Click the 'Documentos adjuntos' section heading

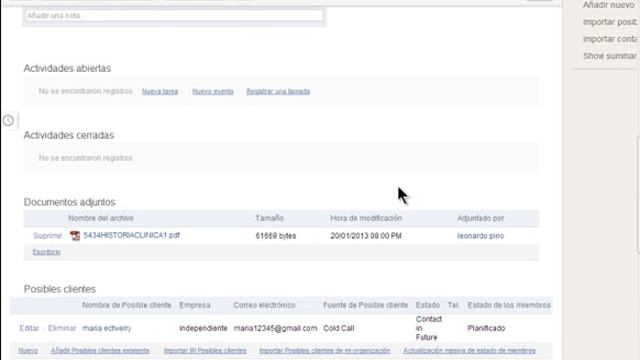point(69,202)
